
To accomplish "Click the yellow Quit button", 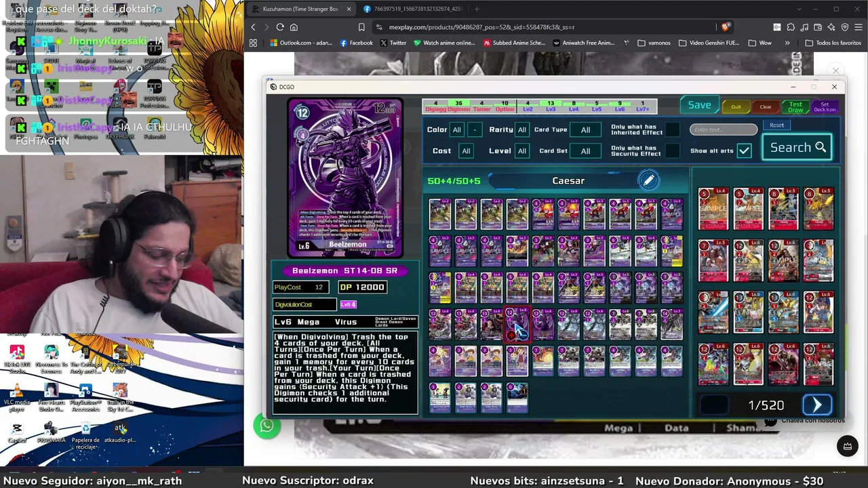I will point(736,106).
